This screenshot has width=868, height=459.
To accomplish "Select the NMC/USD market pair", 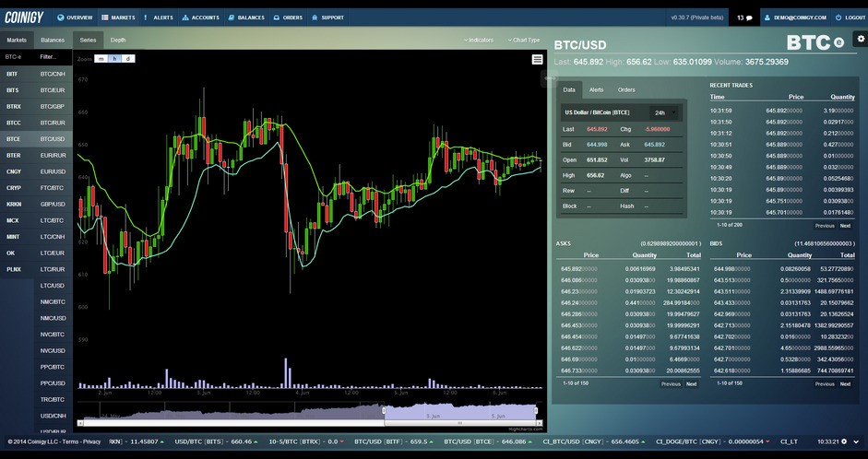I will pyautogui.click(x=53, y=318).
